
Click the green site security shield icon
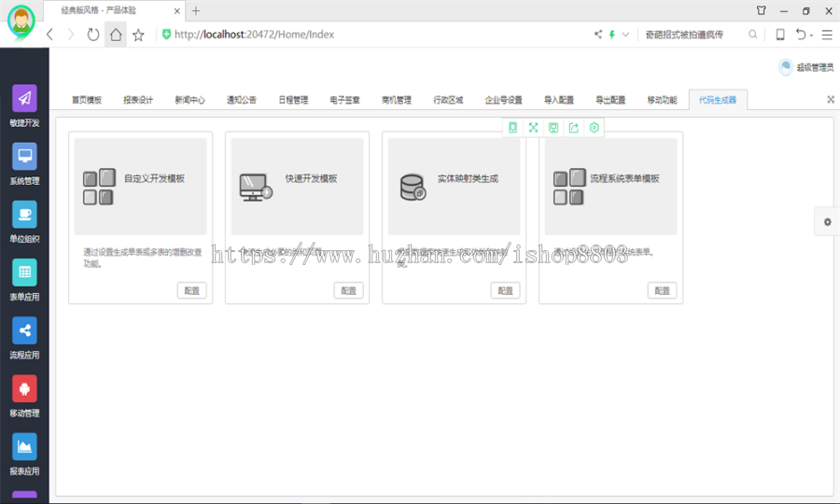coord(167,35)
